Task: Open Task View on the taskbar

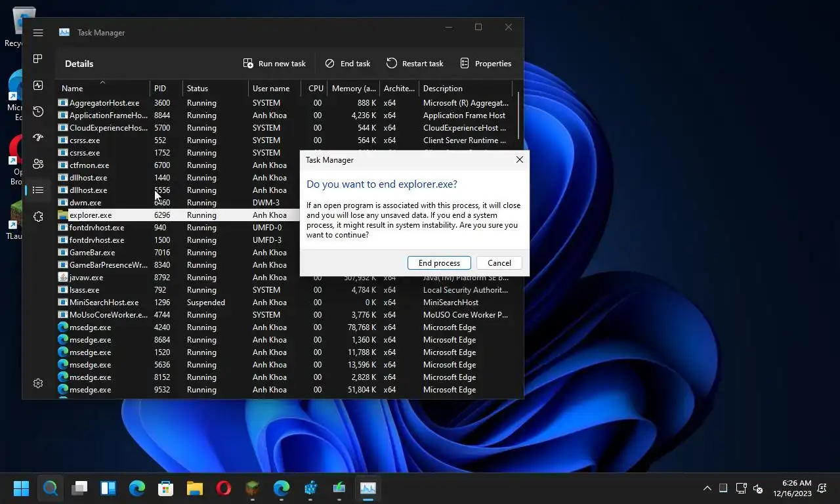Action: (x=79, y=488)
